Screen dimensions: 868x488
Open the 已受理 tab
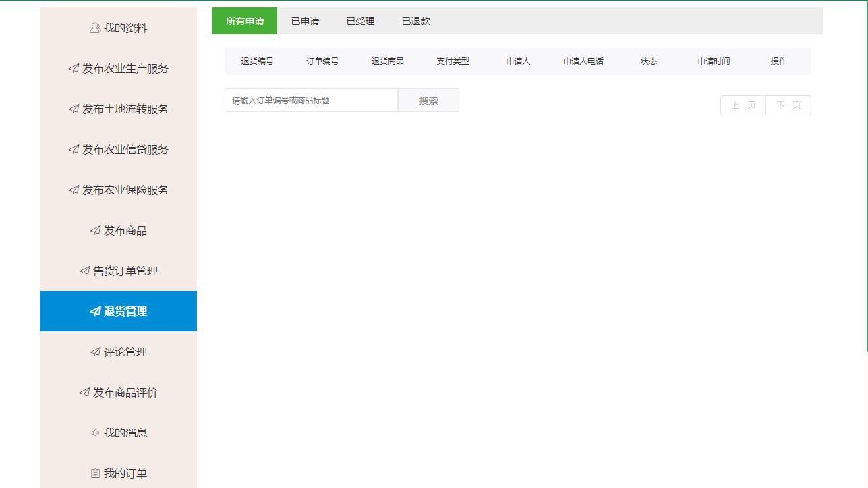click(360, 21)
